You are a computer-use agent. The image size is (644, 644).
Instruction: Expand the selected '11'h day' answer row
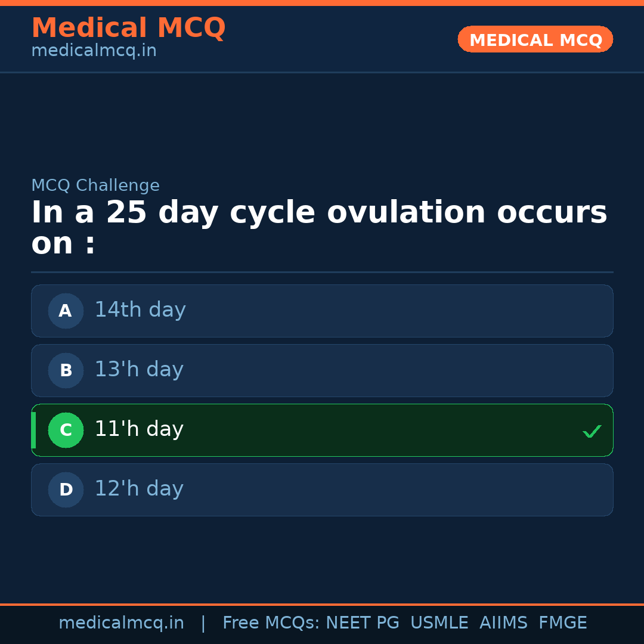(322, 430)
